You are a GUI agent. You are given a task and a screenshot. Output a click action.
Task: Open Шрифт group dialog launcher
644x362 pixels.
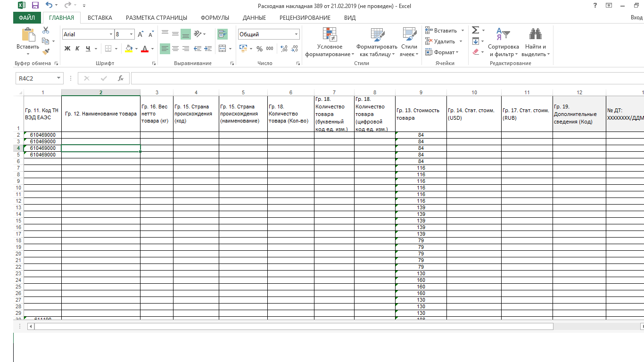(154, 63)
